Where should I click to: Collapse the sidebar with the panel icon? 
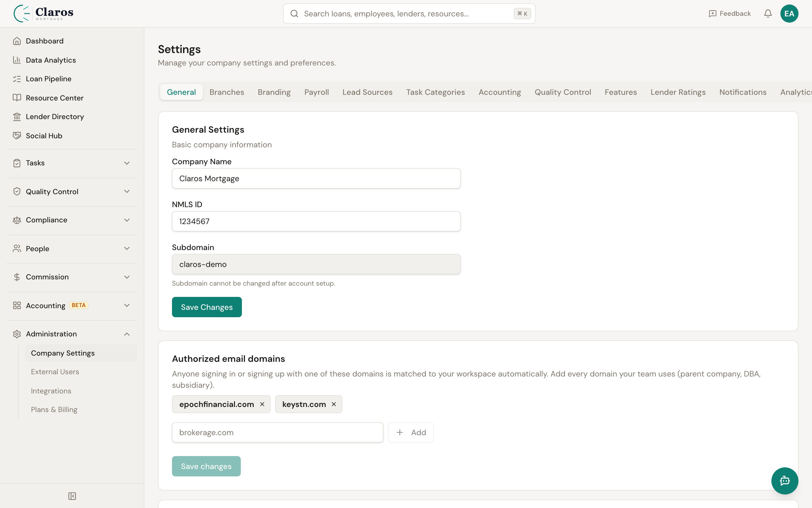(x=72, y=496)
